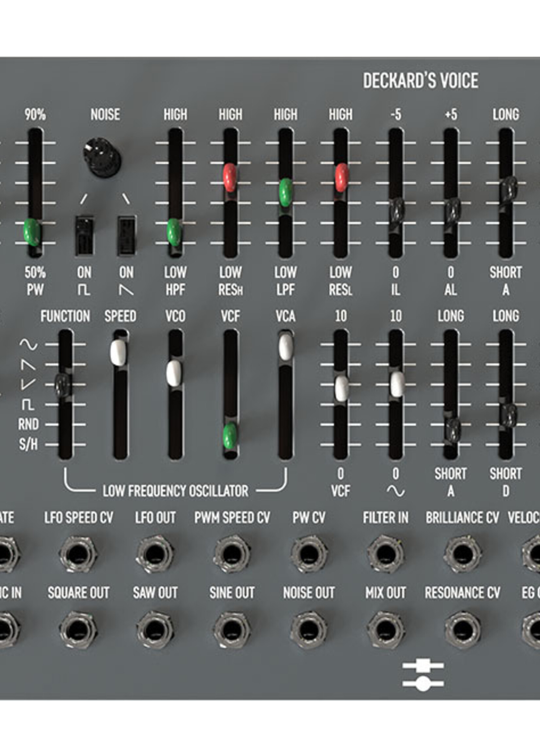Click the white sine modulation depth slider cap
Screen dimensions: 540x756
tap(397, 384)
